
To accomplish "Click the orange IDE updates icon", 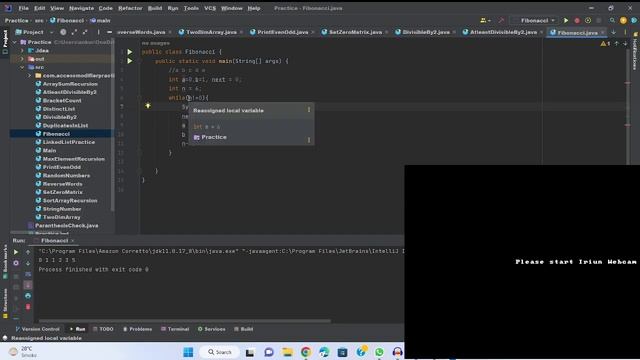I will point(623,20).
